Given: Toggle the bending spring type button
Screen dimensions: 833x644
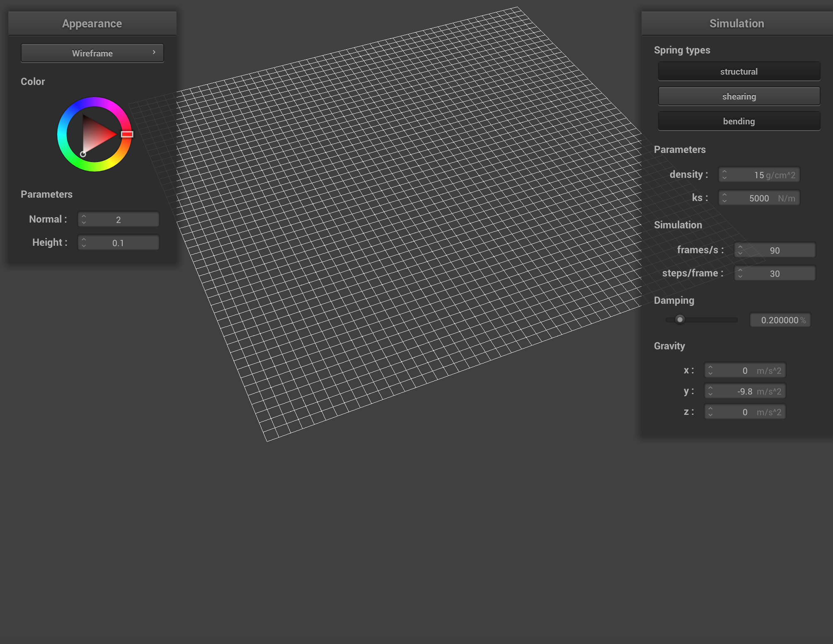Looking at the screenshot, I should (739, 121).
